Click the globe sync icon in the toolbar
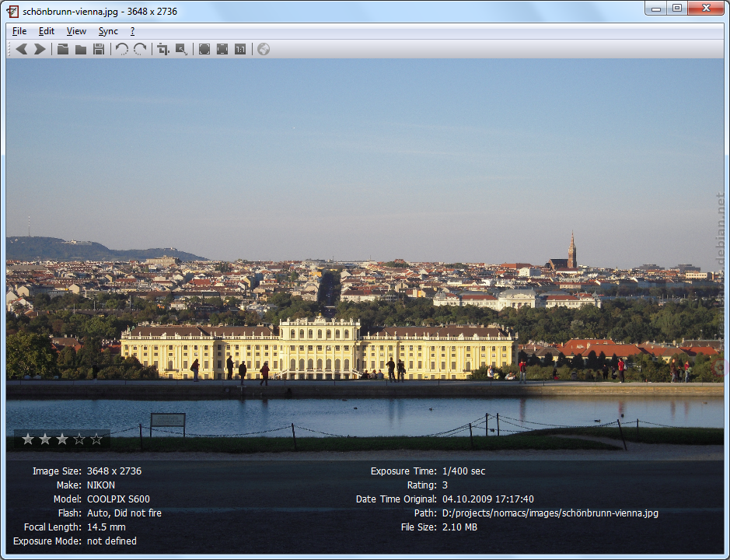 [x=264, y=49]
